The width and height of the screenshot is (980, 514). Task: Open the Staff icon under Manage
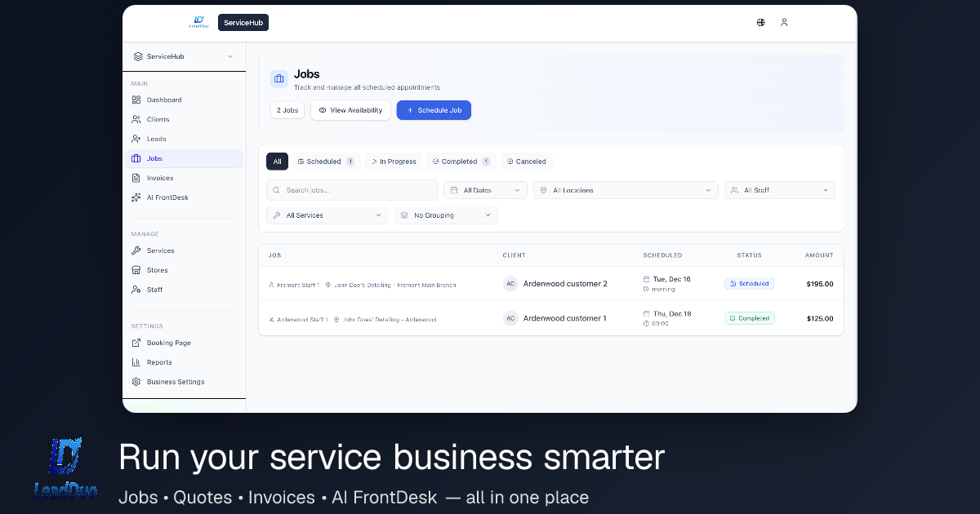pos(136,290)
